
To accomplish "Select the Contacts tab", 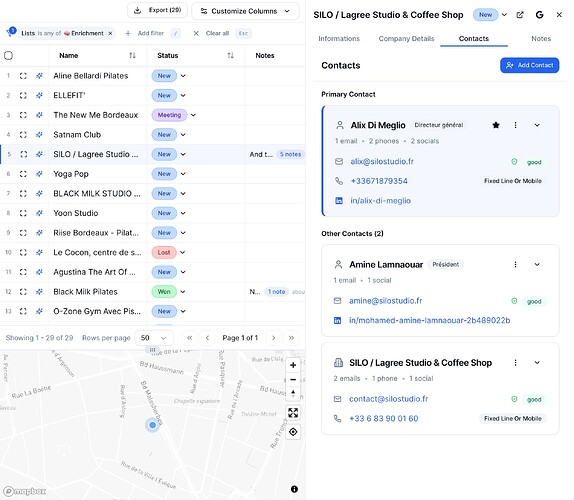I will pyautogui.click(x=474, y=38).
